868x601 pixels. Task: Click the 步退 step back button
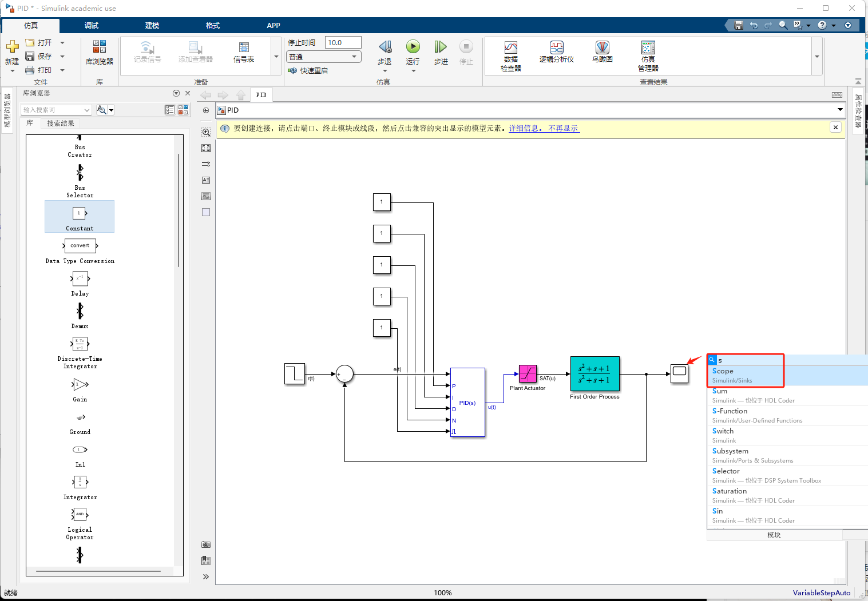[x=385, y=53]
